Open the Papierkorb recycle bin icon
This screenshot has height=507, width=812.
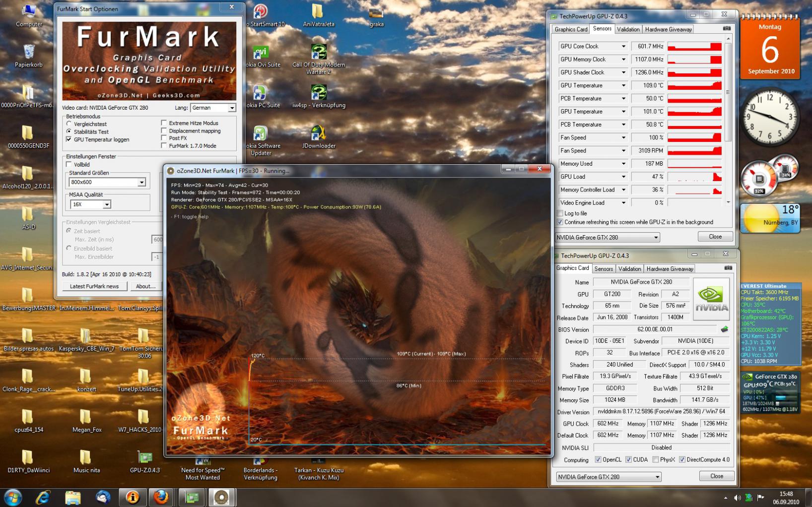click(29, 56)
